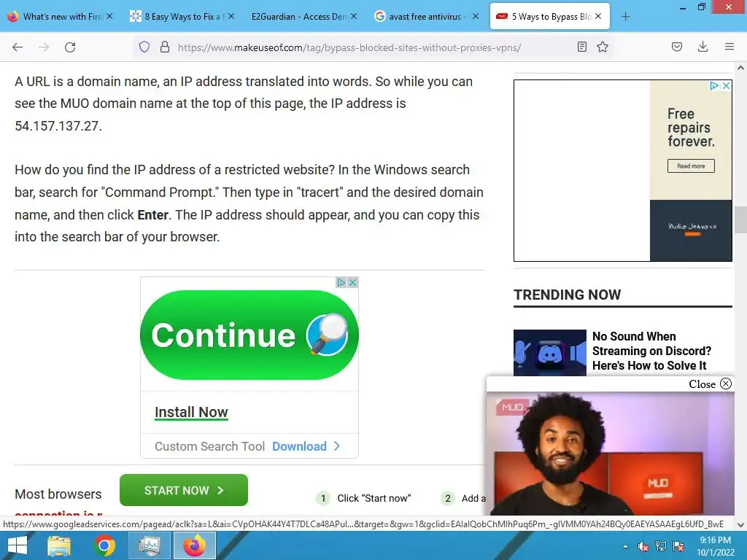747x560 pixels.
Task: Click AdChoices icon on sidebar ad
Action: (x=713, y=86)
